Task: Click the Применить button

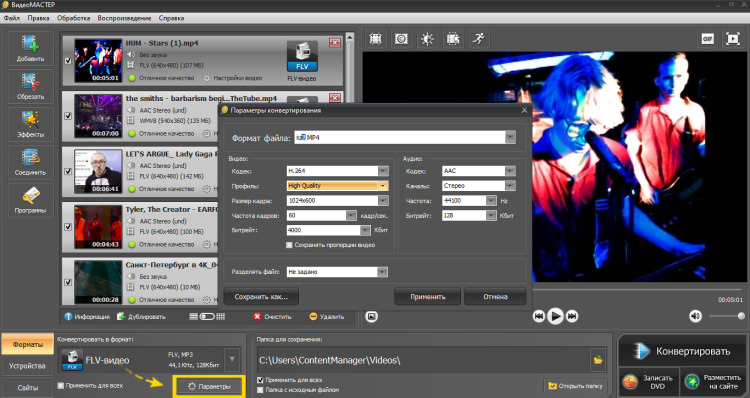Action: 428,297
